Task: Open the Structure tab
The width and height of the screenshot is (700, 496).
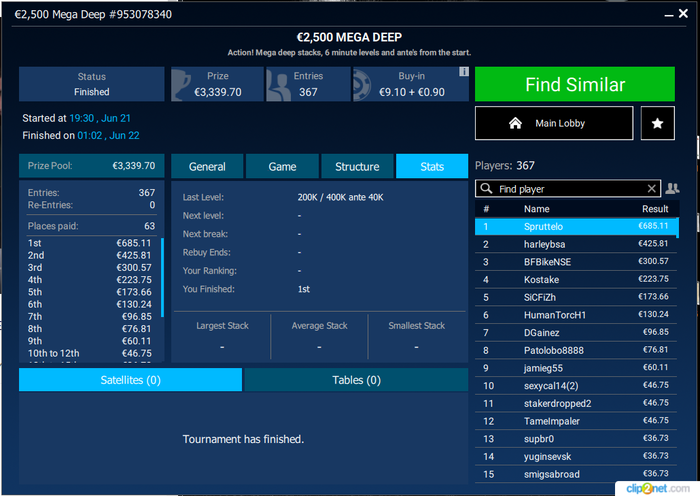Action: pos(357,167)
